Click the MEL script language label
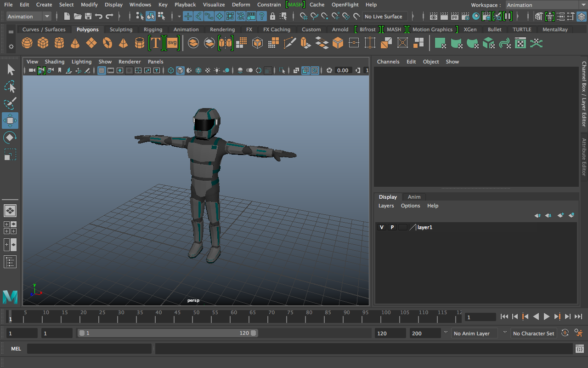 tap(16, 349)
